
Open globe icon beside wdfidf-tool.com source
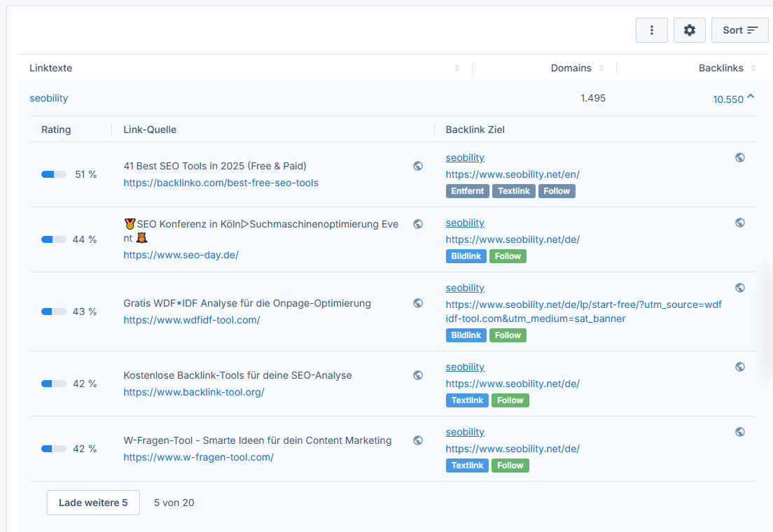tap(418, 303)
